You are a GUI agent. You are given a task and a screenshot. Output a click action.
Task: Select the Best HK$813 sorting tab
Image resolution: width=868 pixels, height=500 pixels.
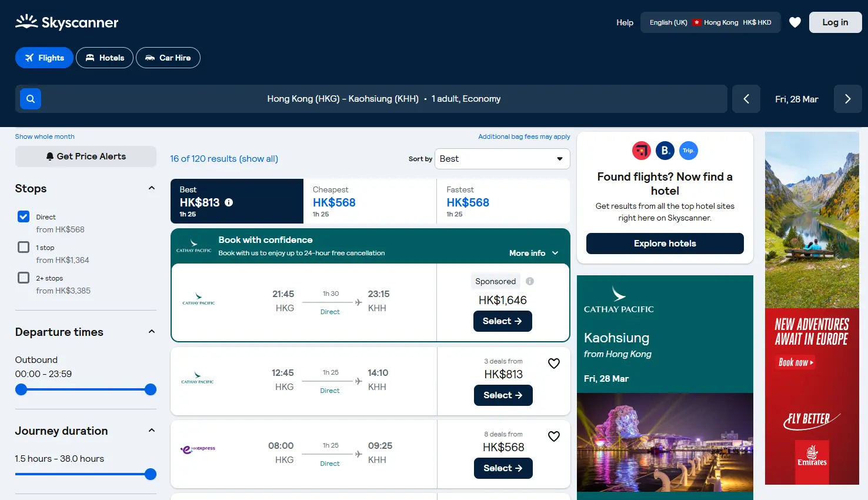point(237,201)
